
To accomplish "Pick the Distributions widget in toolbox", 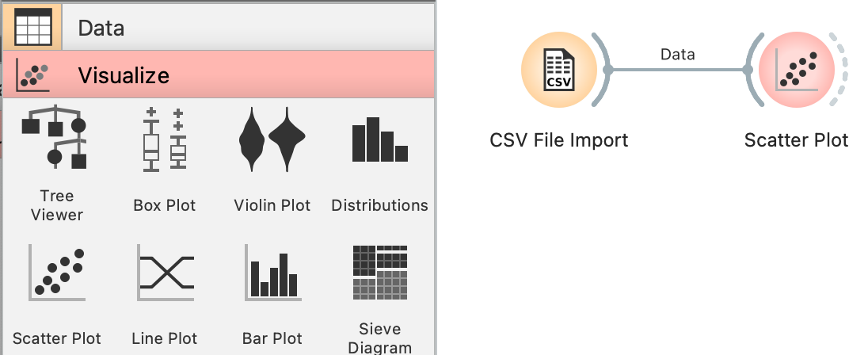I will pyautogui.click(x=379, y=160).
